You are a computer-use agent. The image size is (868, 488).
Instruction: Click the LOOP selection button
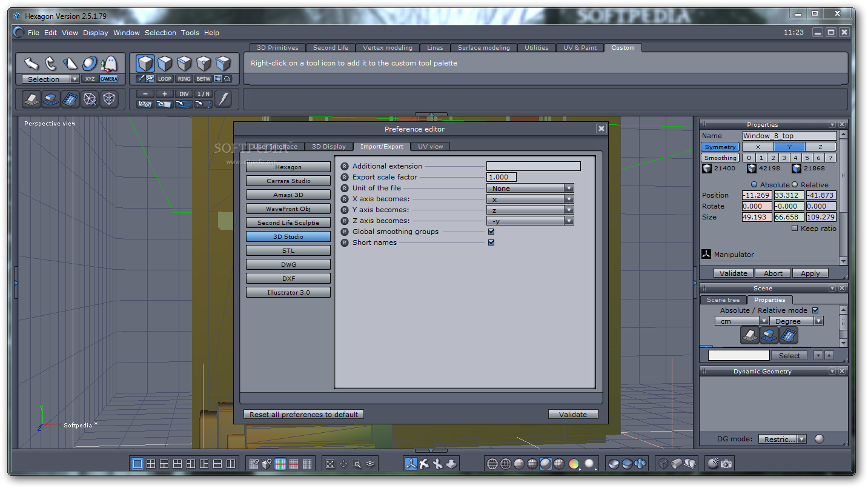pos(165,79)
